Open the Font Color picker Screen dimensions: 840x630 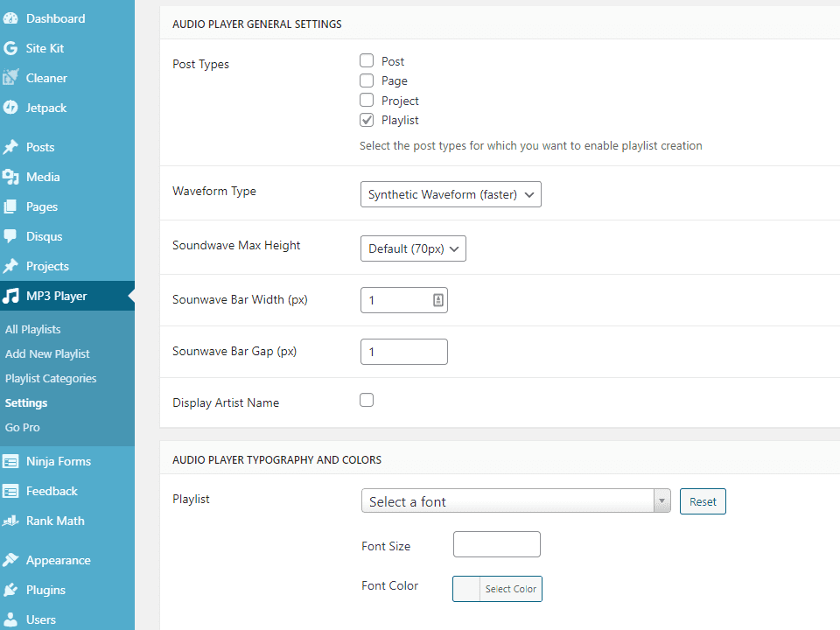click(x=512, y=589)
